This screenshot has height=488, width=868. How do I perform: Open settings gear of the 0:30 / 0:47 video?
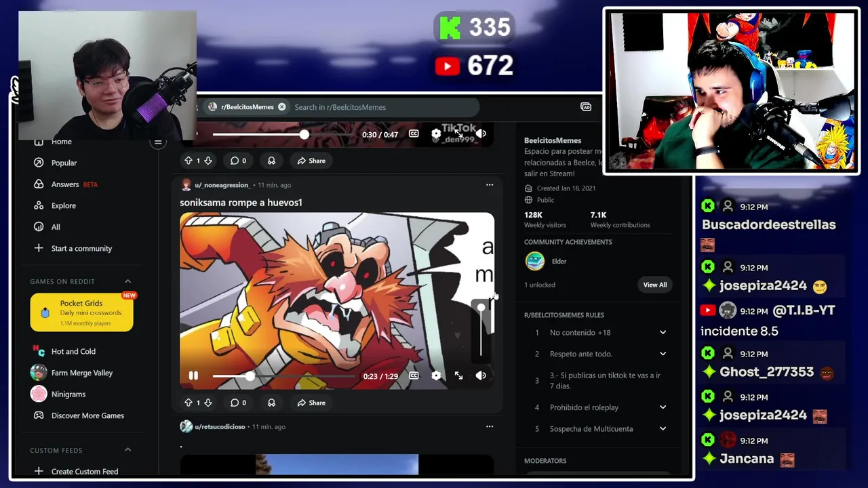click(436, 134)
